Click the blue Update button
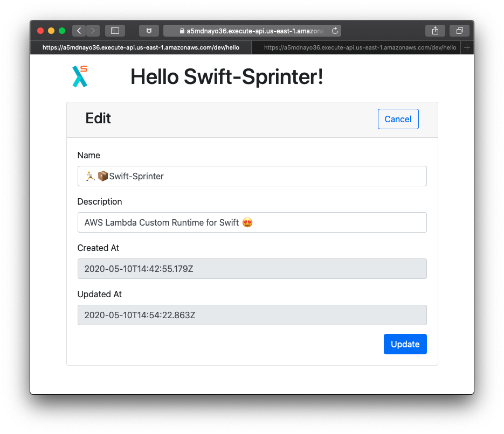Screen dimensions: 504x434 (x=405, y=344)
